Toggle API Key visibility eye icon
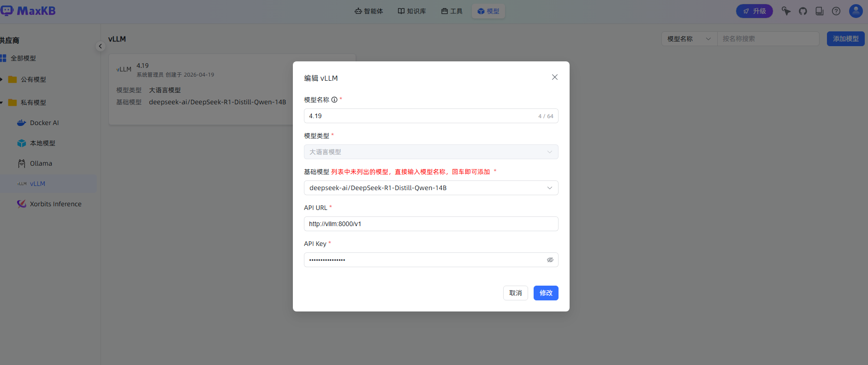 [550, 260]
